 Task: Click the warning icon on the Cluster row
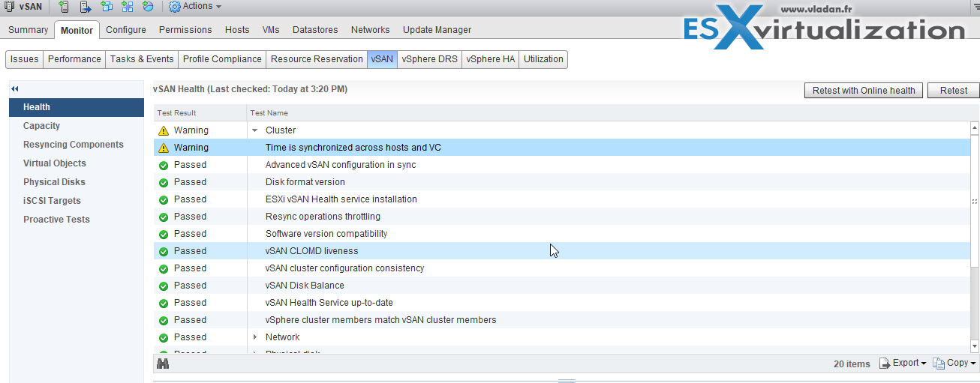click(x=164, y=130)
